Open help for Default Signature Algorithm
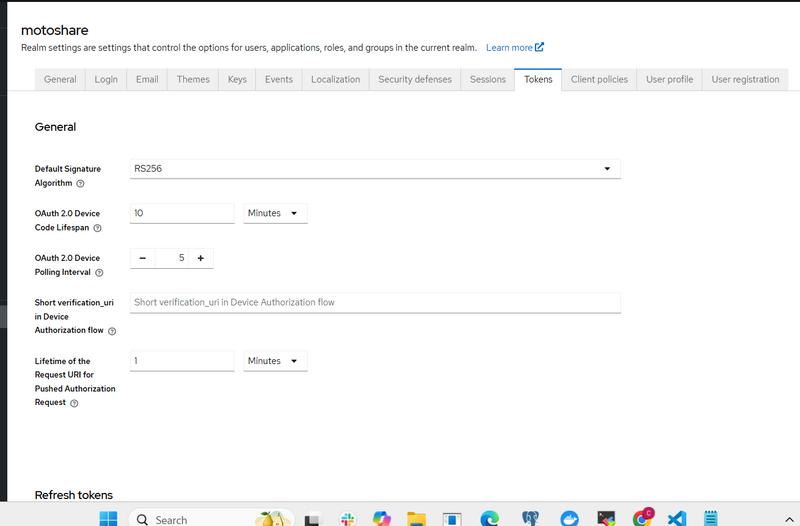 [x=80, y=184]
